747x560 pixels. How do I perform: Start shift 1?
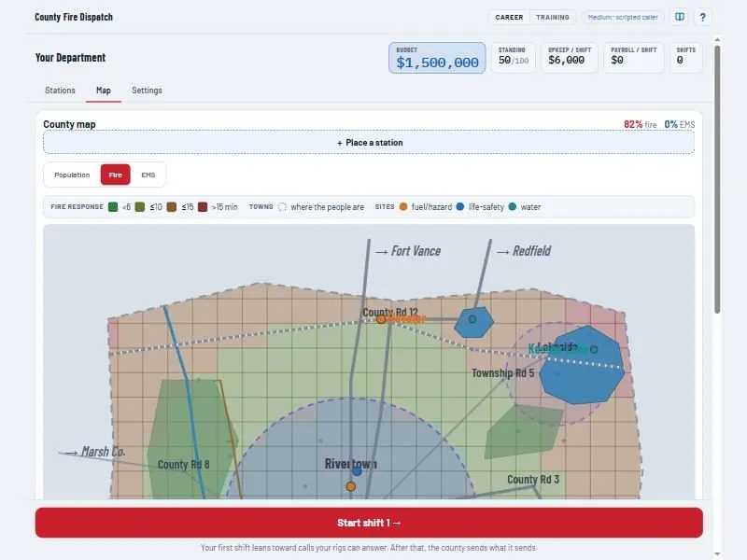[x=369, y=523]
